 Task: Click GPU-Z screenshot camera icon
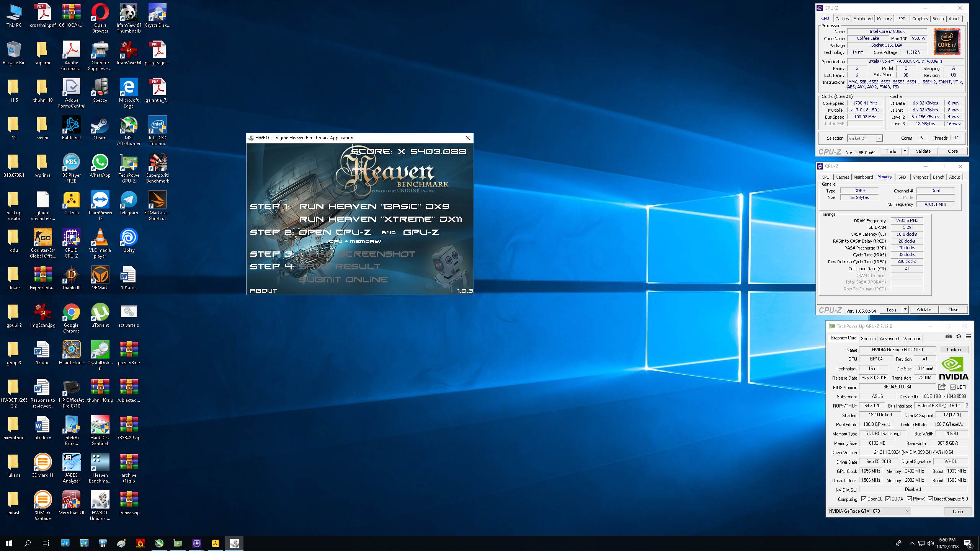[x=948, y=336]
